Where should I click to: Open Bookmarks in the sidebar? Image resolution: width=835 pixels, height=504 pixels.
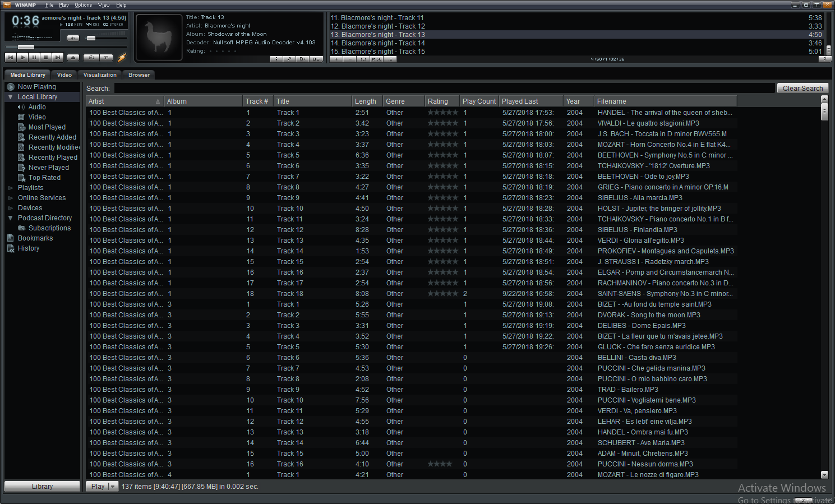pos(35,238)
